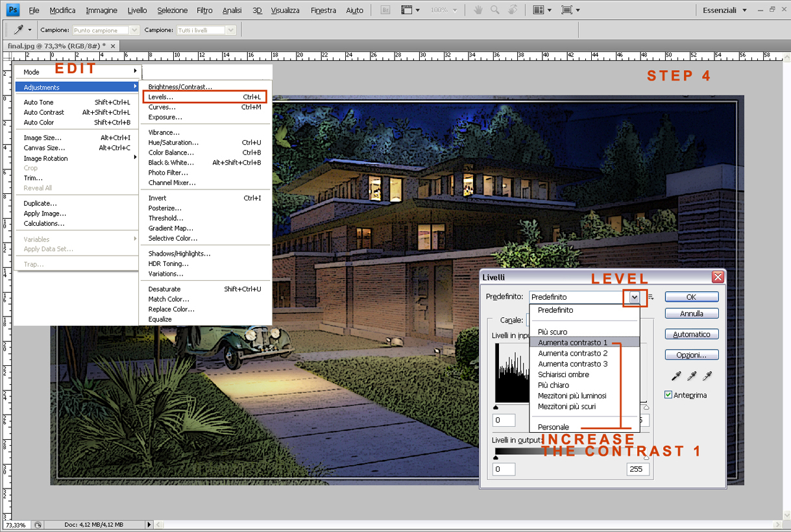
Task: Select the Rotate View tool icon
Action: pos(513,10)
